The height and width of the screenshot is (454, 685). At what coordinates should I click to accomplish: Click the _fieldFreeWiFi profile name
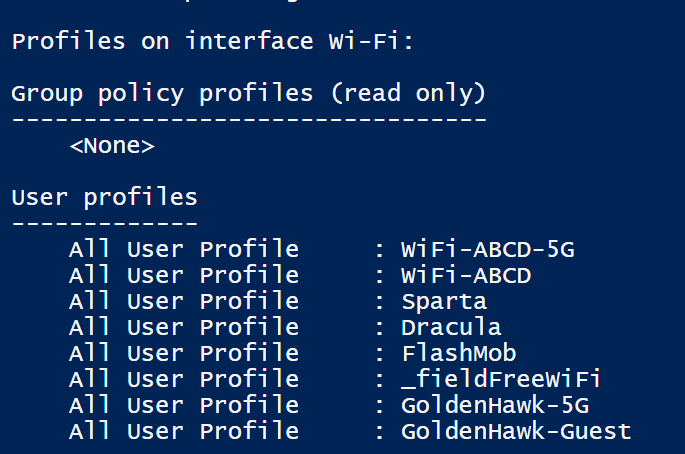[x=502, y=379]
